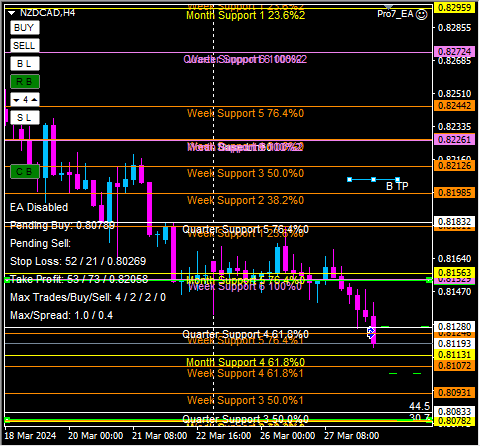Click the Week Support 2 38.2%0 label
480x447 pixels.
[x=246, y=200]
